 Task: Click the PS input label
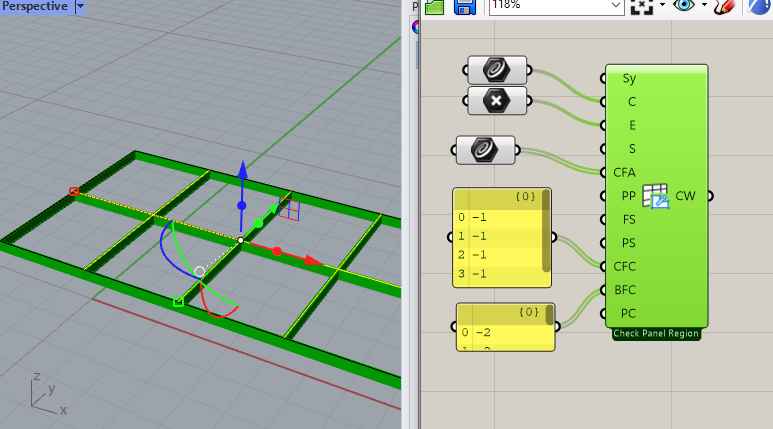pos(629,243)
